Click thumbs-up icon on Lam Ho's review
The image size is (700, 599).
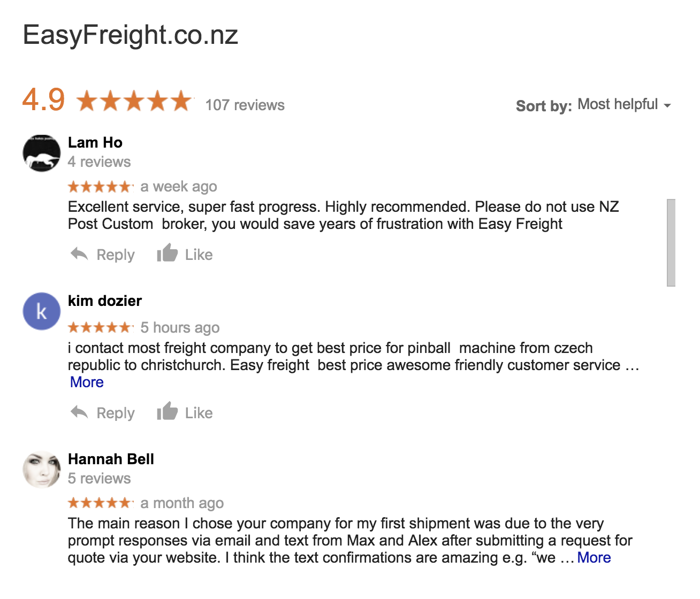coord(167,254)
